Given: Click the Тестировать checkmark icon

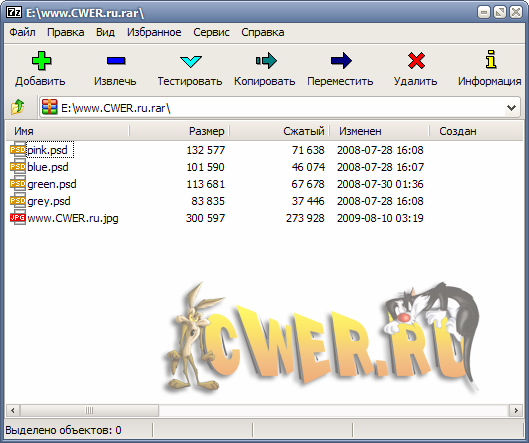Looking at the screenshot, I should [x=191, y=62].
